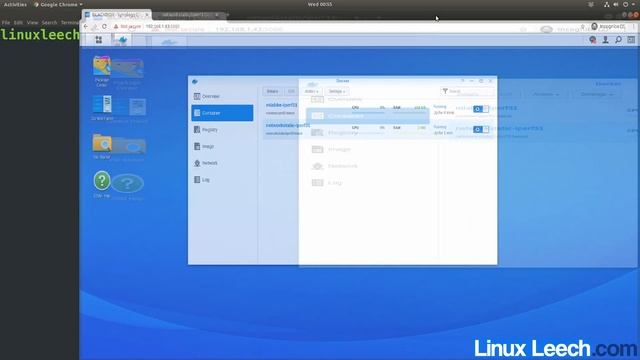Click the Docker container search field
Screen dimensions: 640x360
[x=467, y=91]
